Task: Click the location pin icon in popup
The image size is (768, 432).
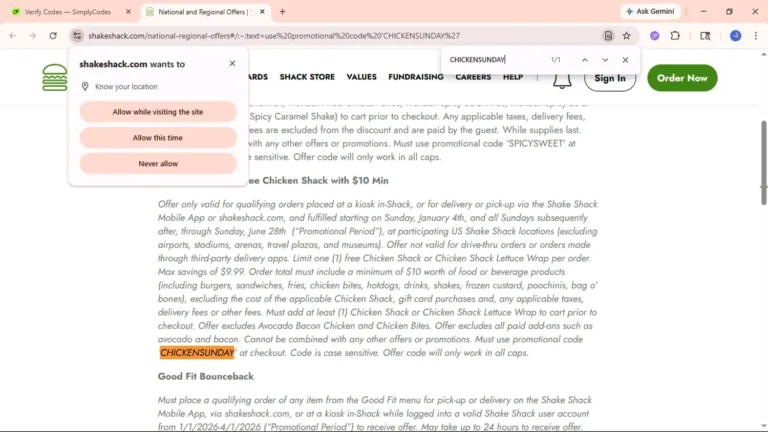Action: [85, 86]
